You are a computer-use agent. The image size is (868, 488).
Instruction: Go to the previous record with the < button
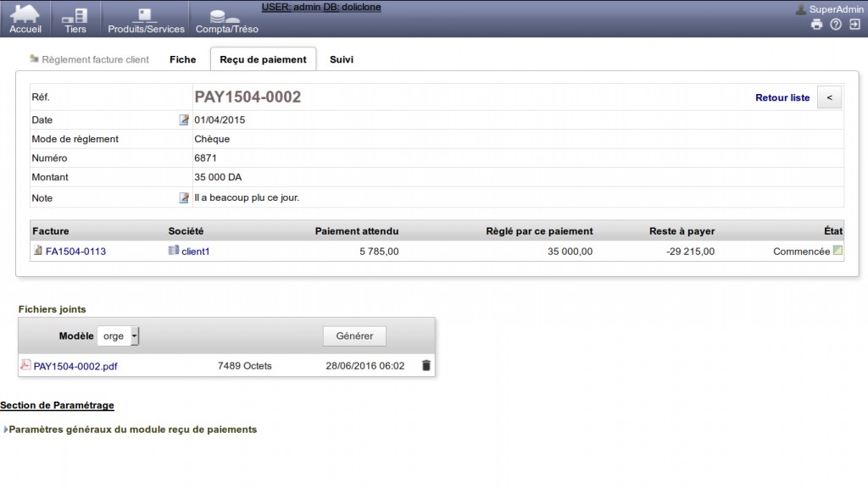[829, 97]
